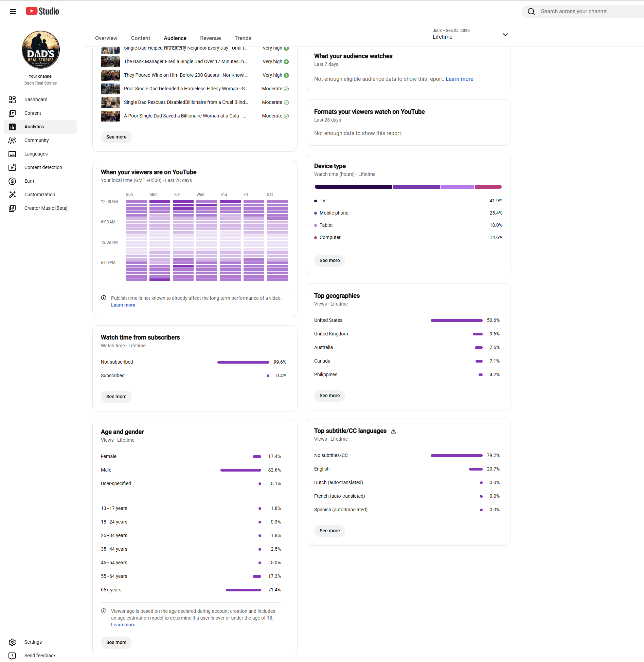Click the United Kingdom geography row

pyautogui.click(x=407, y=334)
